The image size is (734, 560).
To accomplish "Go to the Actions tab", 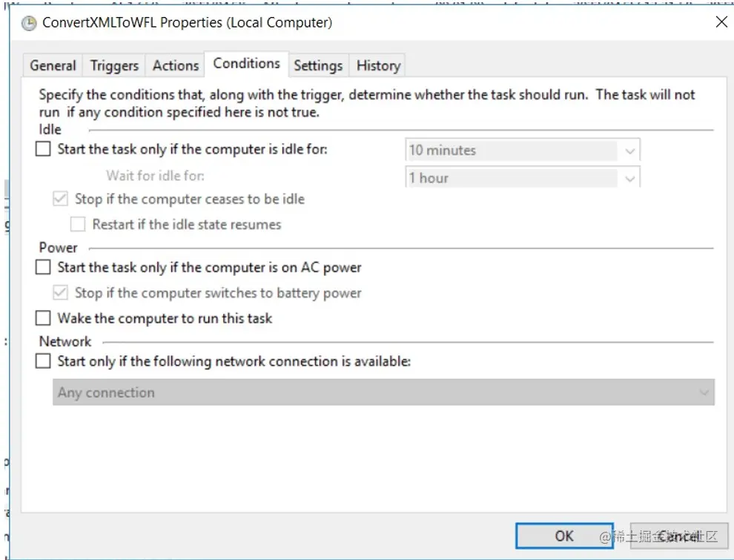I will point(176,65).
